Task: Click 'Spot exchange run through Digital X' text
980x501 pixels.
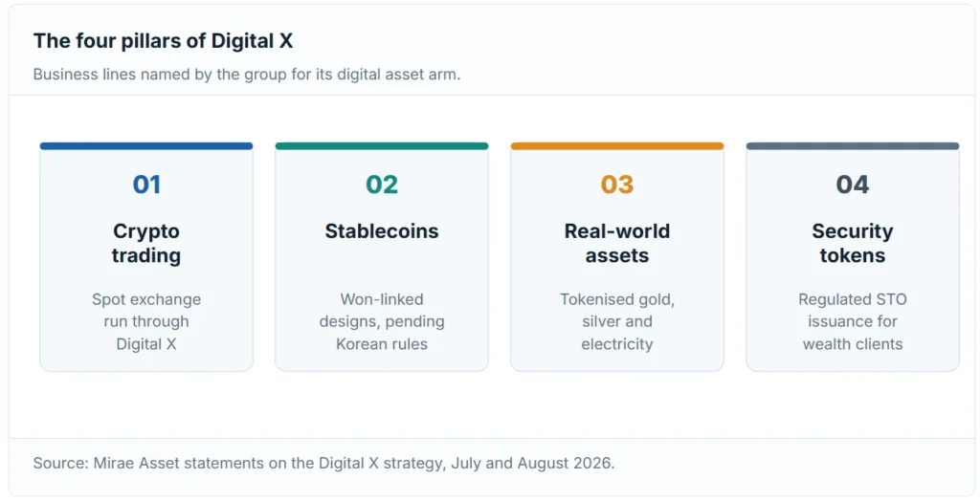Action: click(146, 321)
